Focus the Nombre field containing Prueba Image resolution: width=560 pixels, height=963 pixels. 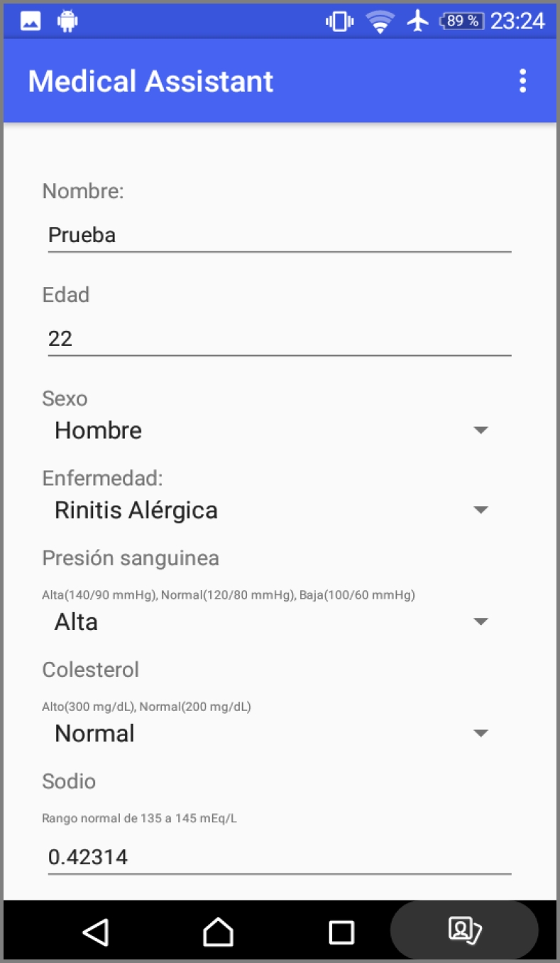click(x=279, y=235)
